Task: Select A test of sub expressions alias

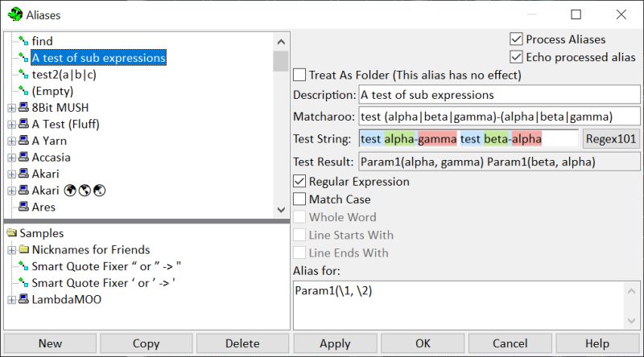Action: click(98, 58)
